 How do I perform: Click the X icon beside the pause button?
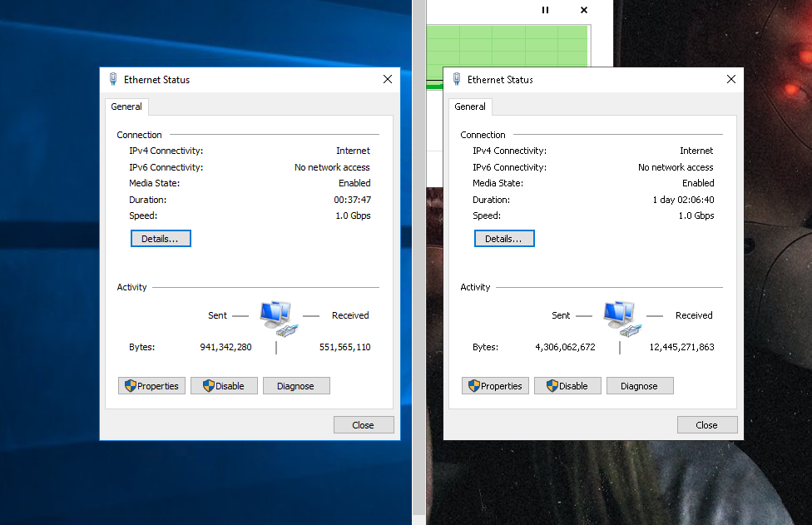point(584,10)
